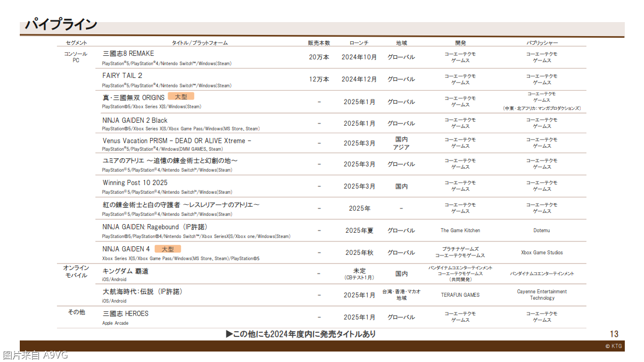Click the バンダイナムコエンターテインメント publisher cell
This screenshot has height=362, width=644.
(542, 274)
